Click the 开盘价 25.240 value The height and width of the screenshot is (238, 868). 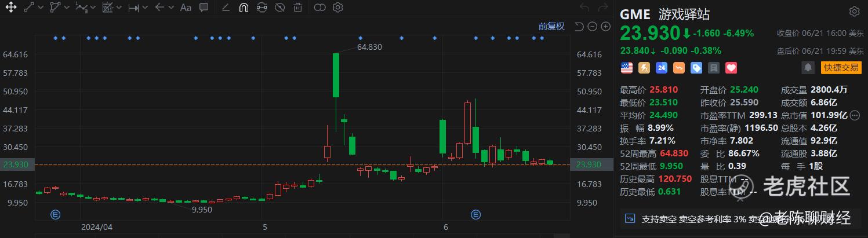click(743, 90)
